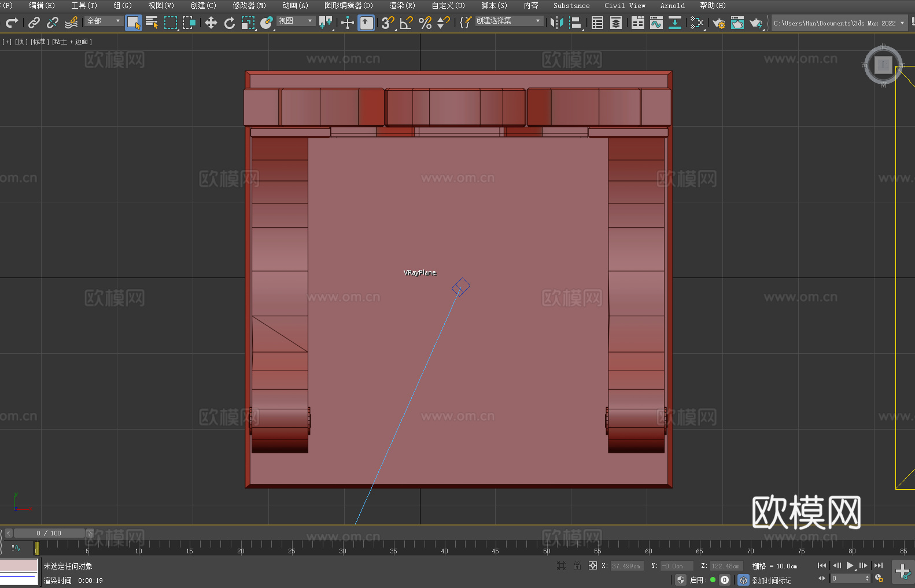Click the Render Production teapot

756,23
